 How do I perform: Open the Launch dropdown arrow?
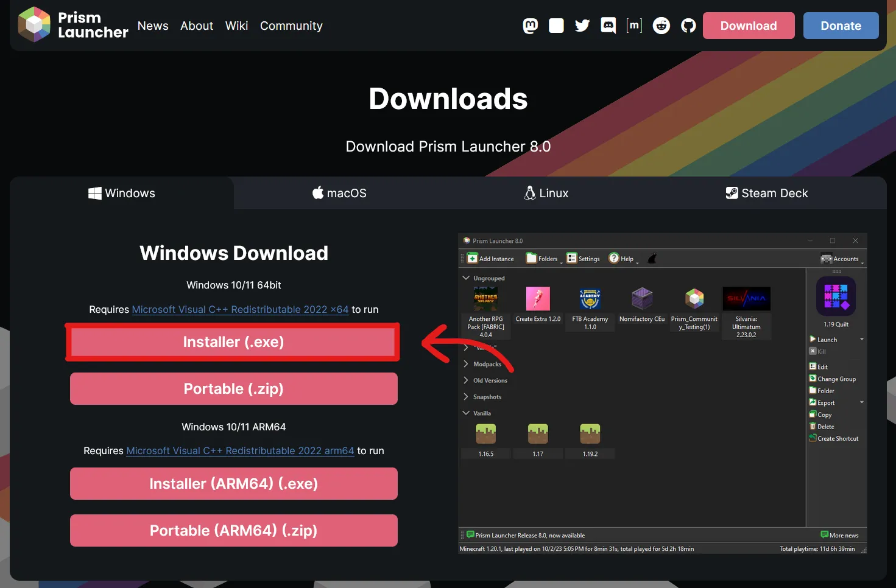[x=861, y=340]
